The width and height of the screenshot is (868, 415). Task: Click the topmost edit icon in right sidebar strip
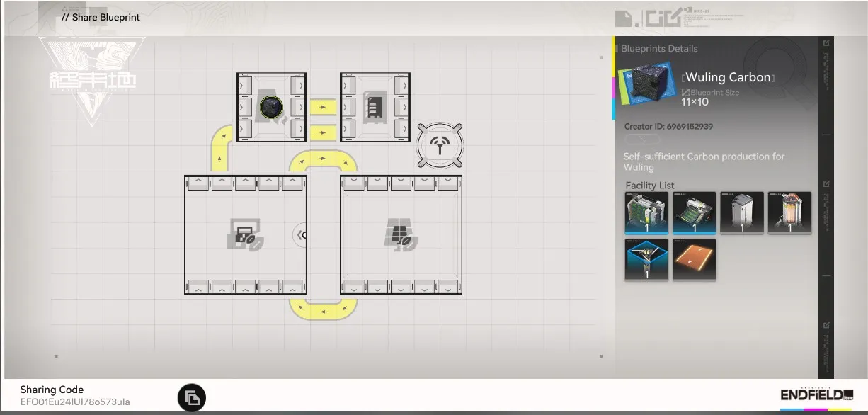pyautogui.click(x=826, y=43)
